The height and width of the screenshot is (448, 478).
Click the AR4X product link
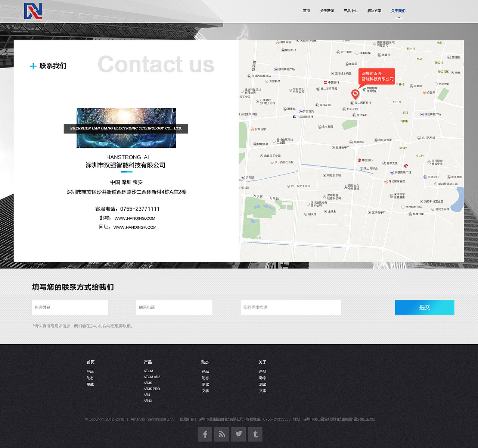pos(147,401)
